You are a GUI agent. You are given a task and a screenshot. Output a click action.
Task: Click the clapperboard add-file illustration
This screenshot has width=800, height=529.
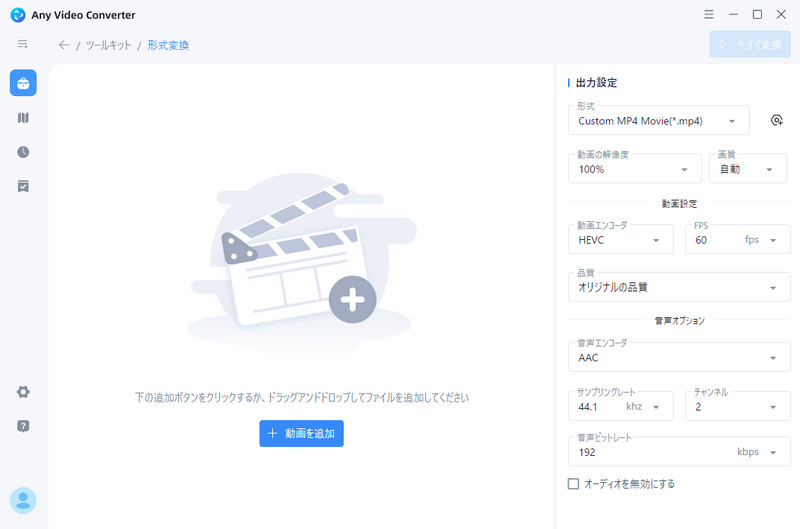click(x=302, y=264)
